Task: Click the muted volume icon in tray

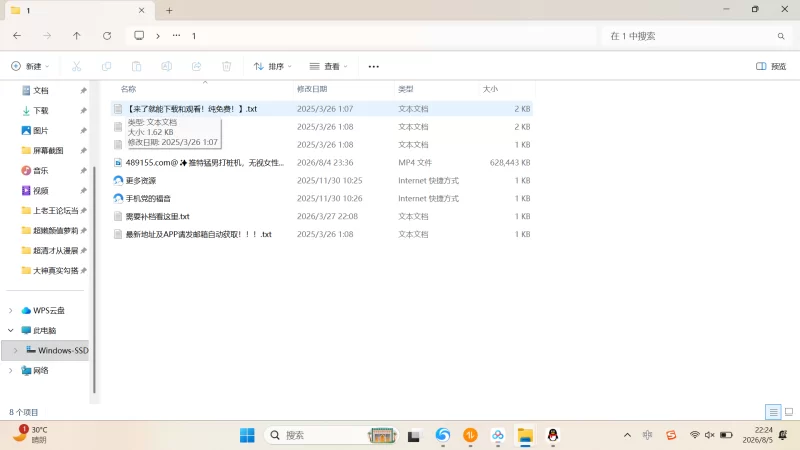Action: [710, 435]
